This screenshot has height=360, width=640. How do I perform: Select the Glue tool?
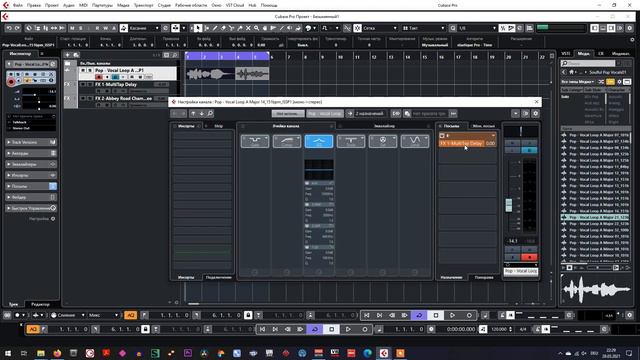(240, 28)
